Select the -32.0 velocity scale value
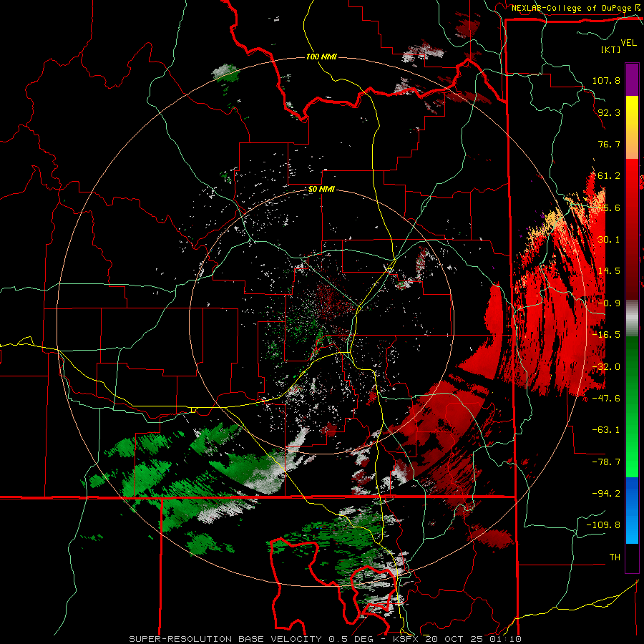Viewport: 644px width, 644px height. point(606,367)
